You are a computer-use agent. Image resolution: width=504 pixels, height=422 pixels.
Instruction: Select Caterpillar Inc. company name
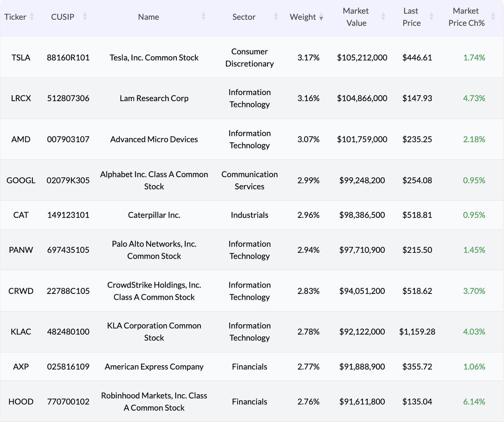click(x=154, y=215)
